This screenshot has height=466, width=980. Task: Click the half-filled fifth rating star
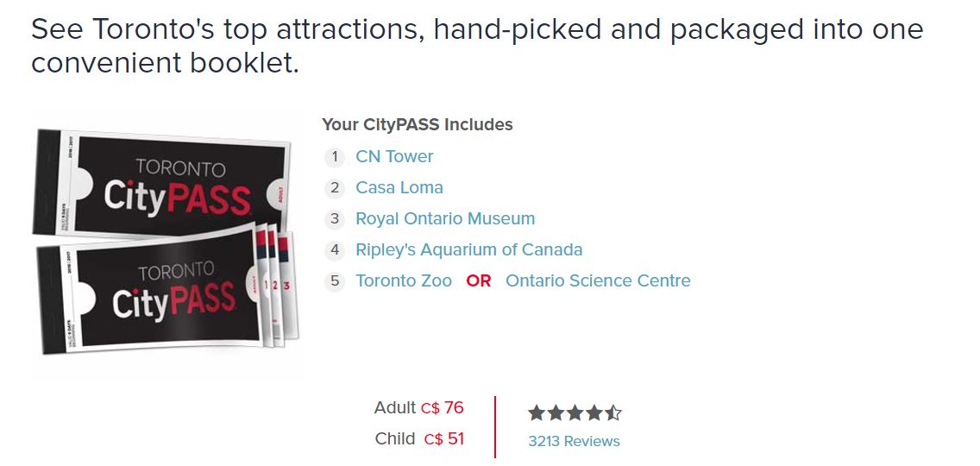613,412
